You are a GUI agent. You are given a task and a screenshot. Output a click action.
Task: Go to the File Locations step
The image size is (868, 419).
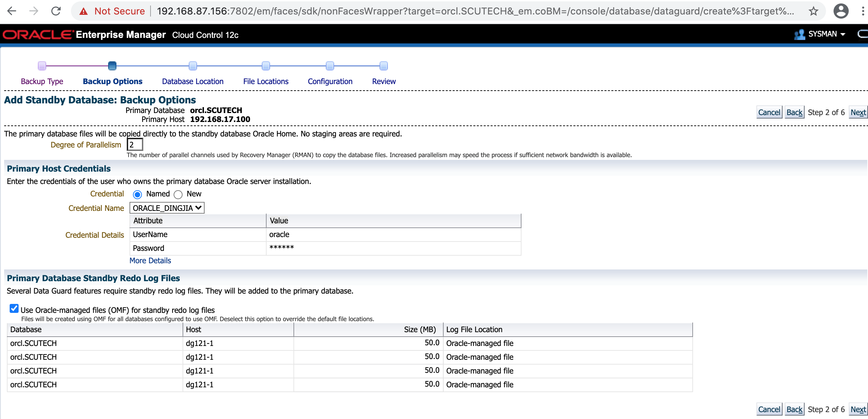point(266,81)
